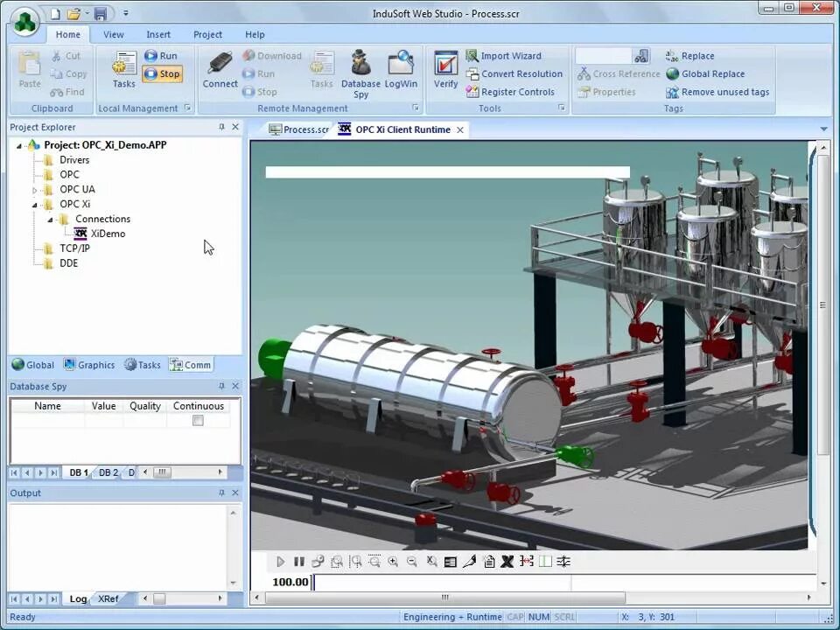840x630 pixels.
Task: Open Local Management Tasks
Action: (x=123, y=69)
